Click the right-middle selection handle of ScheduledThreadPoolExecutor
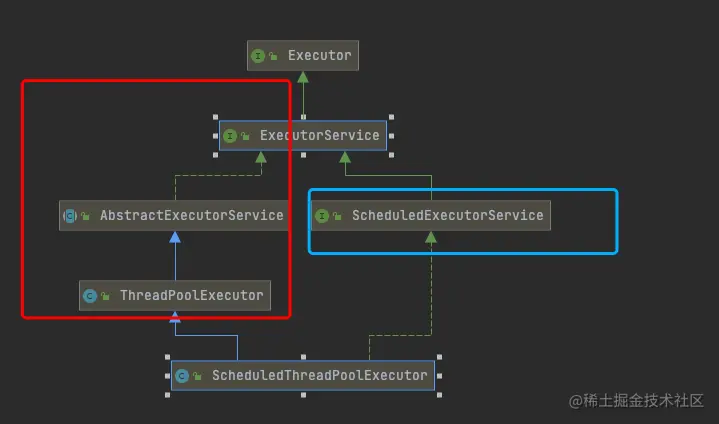Image resolution: width=719 pixels, height=424 pixels. coord(439,376)
